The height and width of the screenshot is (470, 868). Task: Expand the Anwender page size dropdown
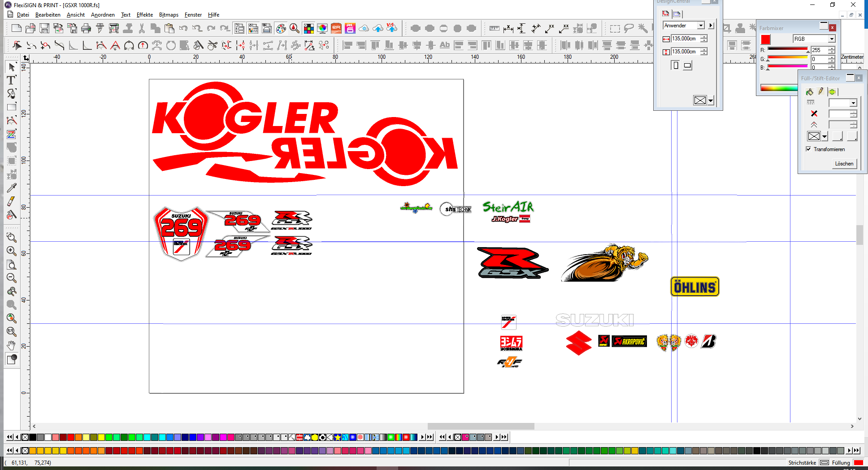[x=701, y=26]
